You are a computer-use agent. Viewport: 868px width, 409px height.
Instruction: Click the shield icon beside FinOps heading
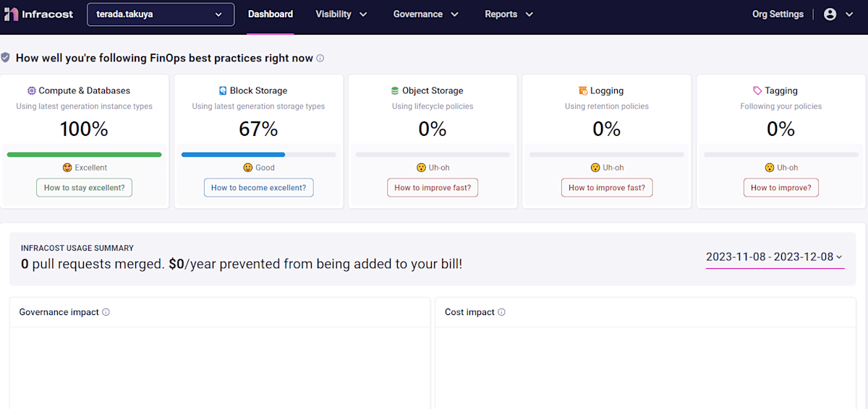(x=6, y=58)
